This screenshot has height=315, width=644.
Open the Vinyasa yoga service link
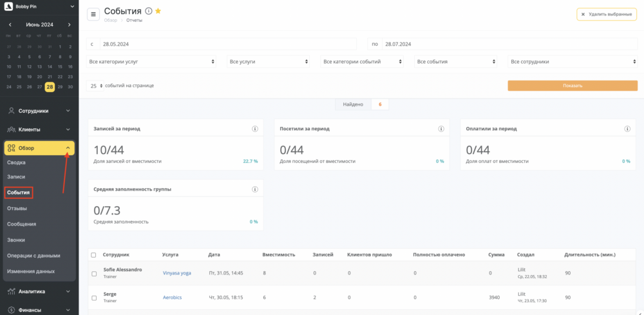(x=177, y=273)
